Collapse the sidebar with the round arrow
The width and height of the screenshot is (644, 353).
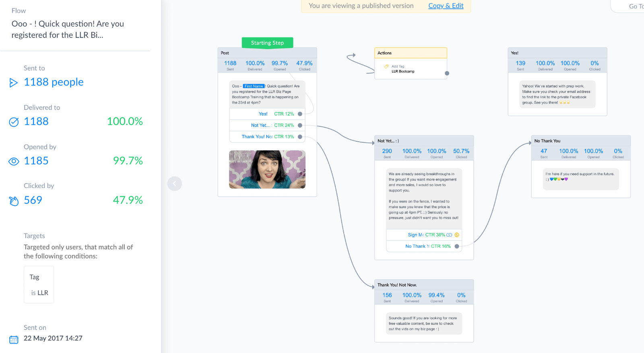pyautogui.click(x=175, y=184)
